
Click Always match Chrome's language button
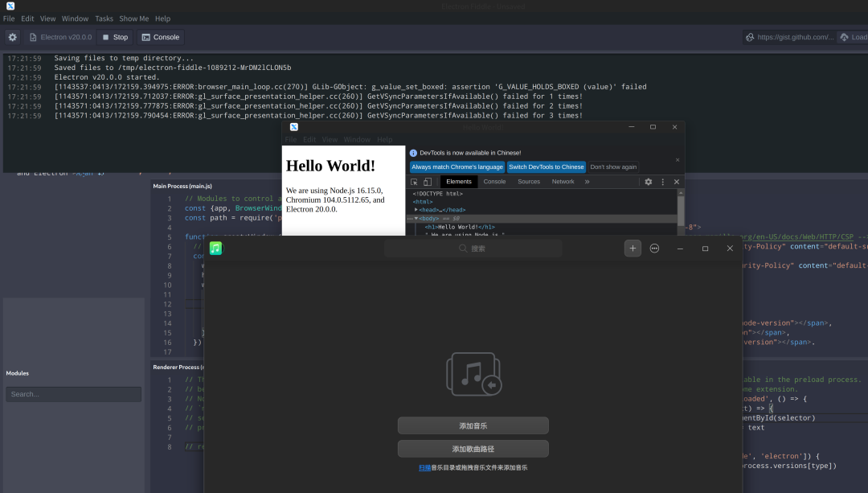(x=457, y=166)
